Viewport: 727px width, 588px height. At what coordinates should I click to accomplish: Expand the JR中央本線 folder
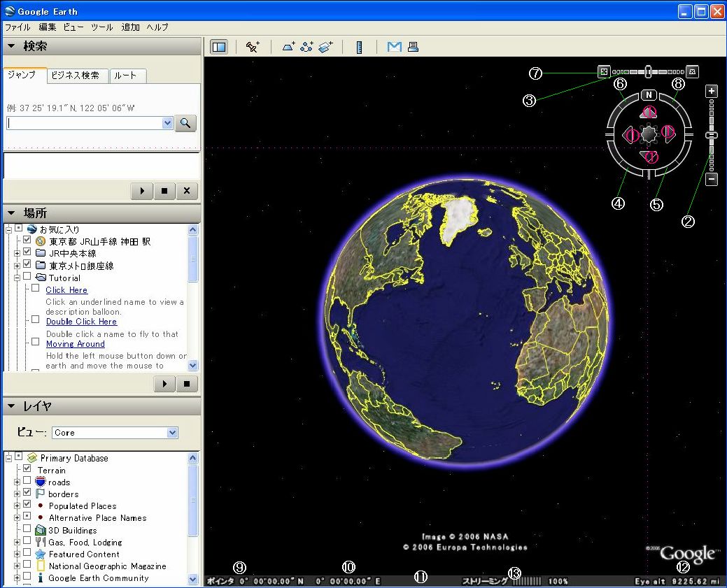17,254
